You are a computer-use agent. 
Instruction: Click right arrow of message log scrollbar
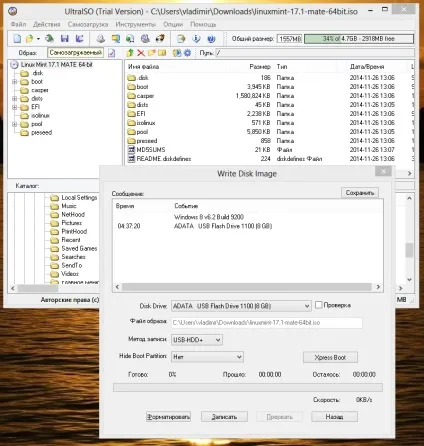pyautogui.click(x=378, y=287)
